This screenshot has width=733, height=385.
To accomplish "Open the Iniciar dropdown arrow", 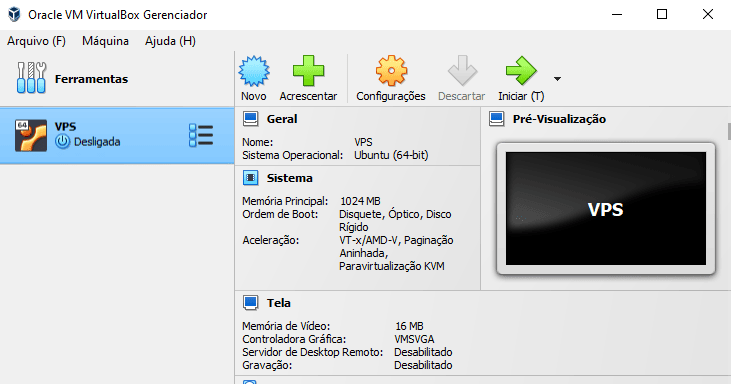I will coord(557,78).
